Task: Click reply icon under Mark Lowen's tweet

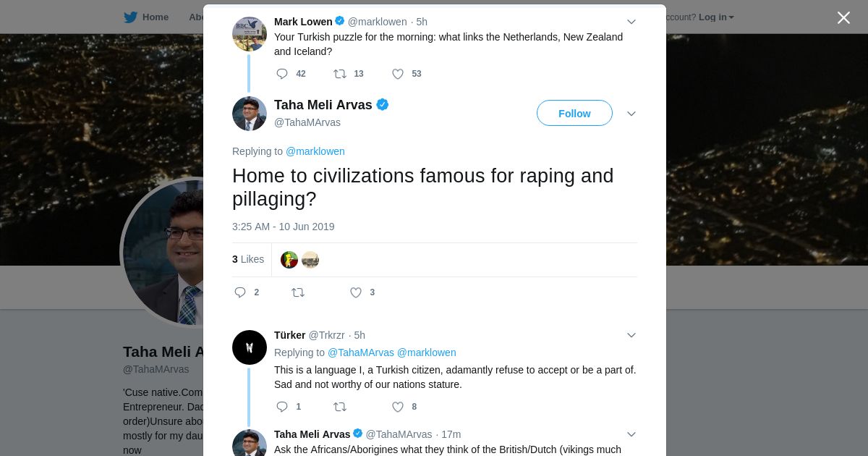Action: 282,74
